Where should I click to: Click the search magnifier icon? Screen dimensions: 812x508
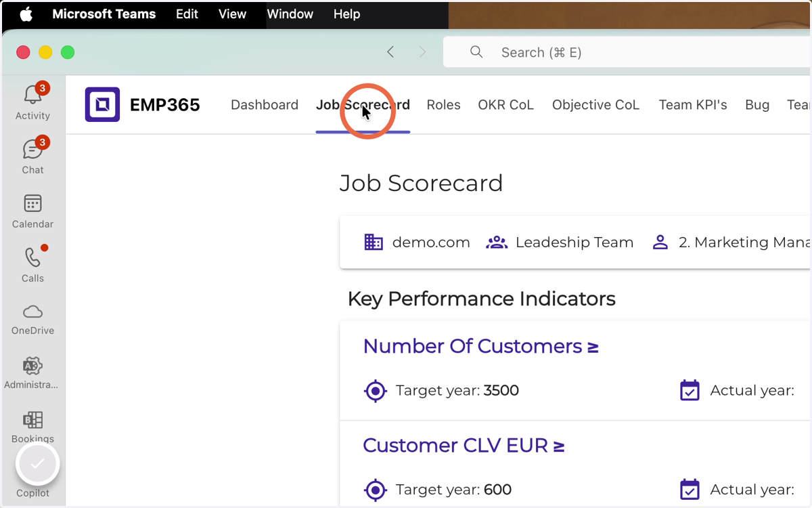pyautogui.click(x=476, y=52)
